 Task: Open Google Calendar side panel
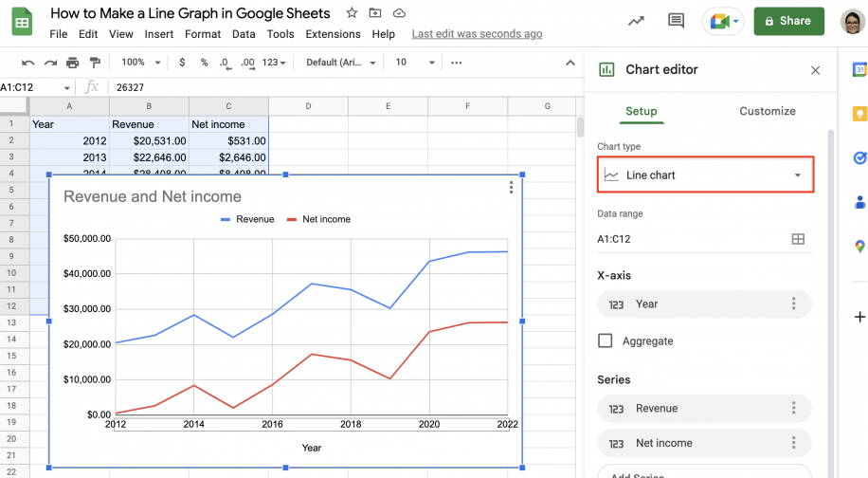click(859, 69)
